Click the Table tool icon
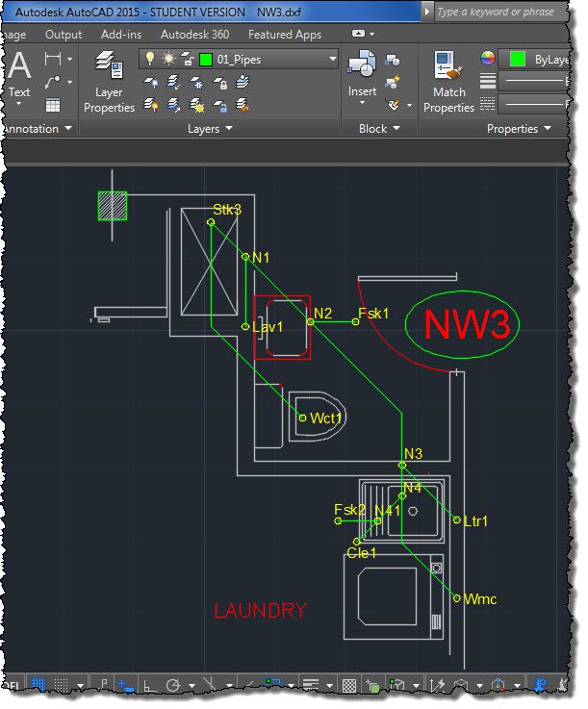This screenshot has height=709, width=588. coord(53,106)
